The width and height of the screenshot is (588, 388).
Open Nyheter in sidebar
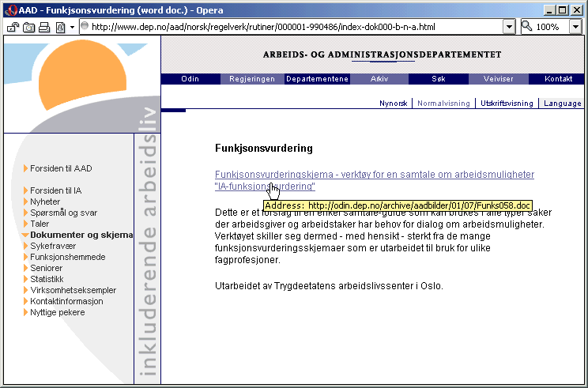pyautogui.click(x=45, y=202)
